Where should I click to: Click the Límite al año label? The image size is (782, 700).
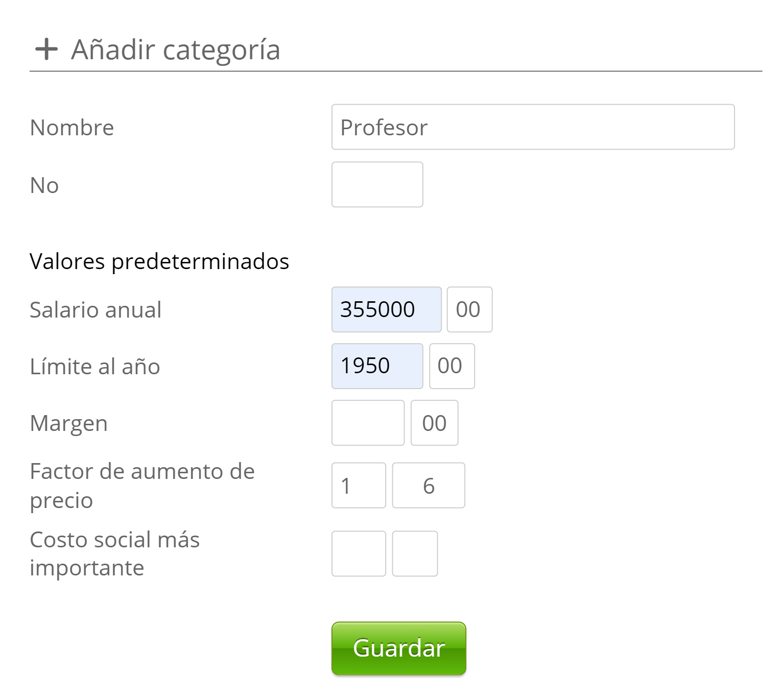pyautogui.click(x=95, y=367)
